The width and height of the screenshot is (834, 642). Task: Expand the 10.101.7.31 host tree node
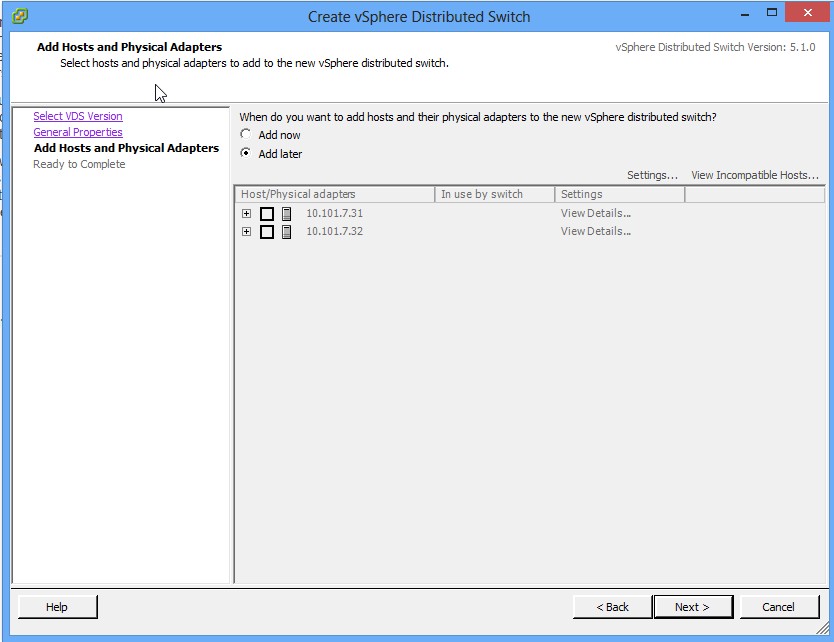247,214
